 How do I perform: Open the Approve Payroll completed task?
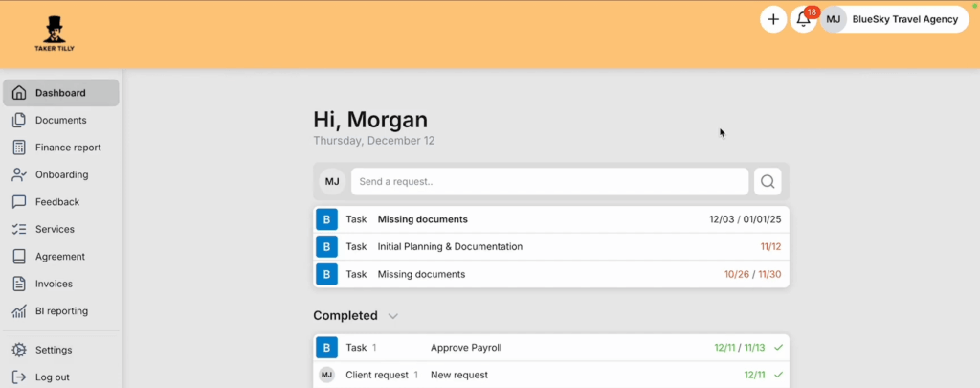[466, 348]
